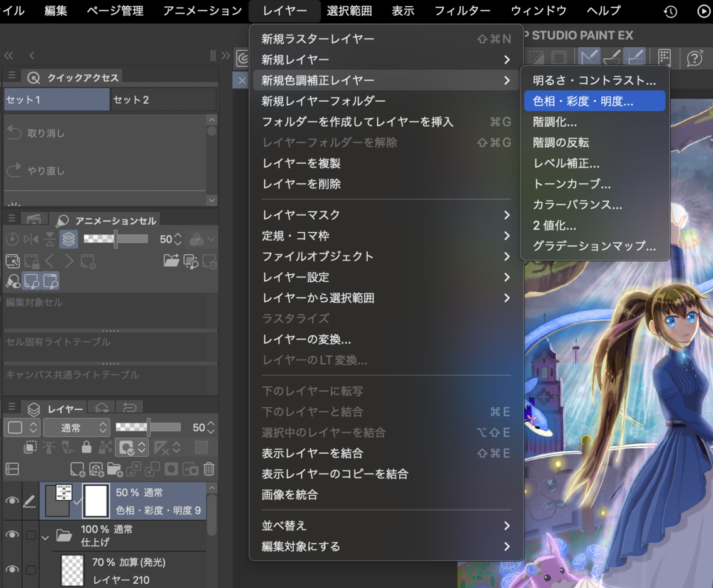Screen dimensions: 713x588
Task: Select 表示レイヤーを結合 menu entry
Action: coord(386,453)
